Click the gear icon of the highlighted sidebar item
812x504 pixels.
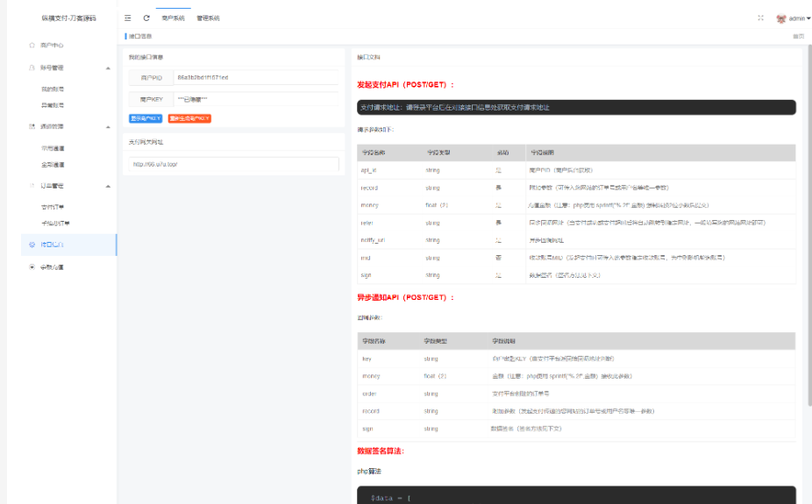pyautogui.click(x=32, y=245)
